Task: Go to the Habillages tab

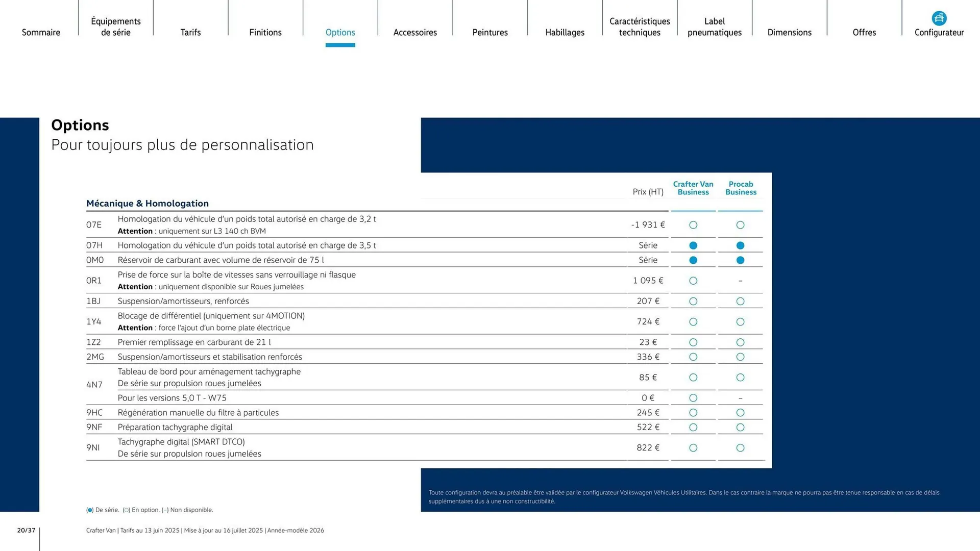Action: tap(565, 32)
